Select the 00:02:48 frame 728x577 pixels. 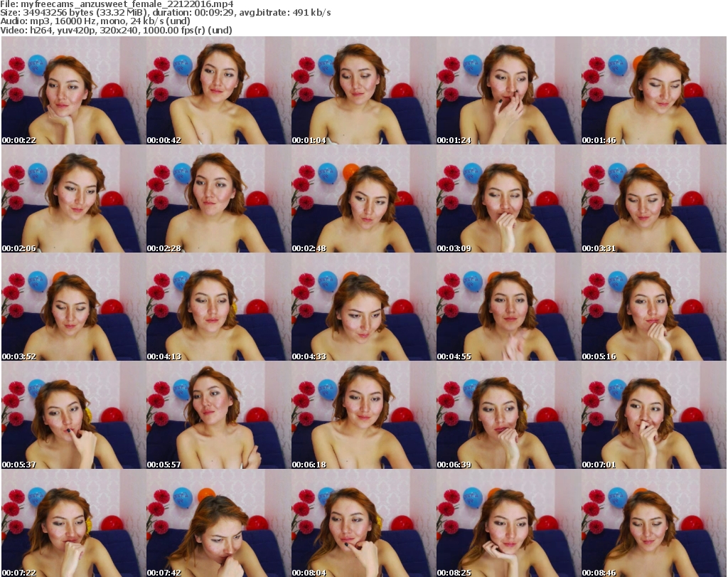click(363, 199)
